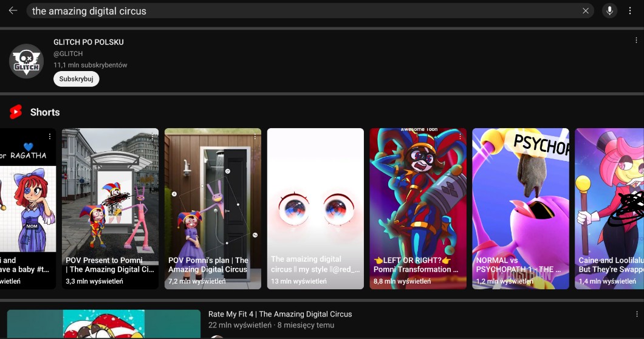Open the top-right more options menu

pos(631,11)
